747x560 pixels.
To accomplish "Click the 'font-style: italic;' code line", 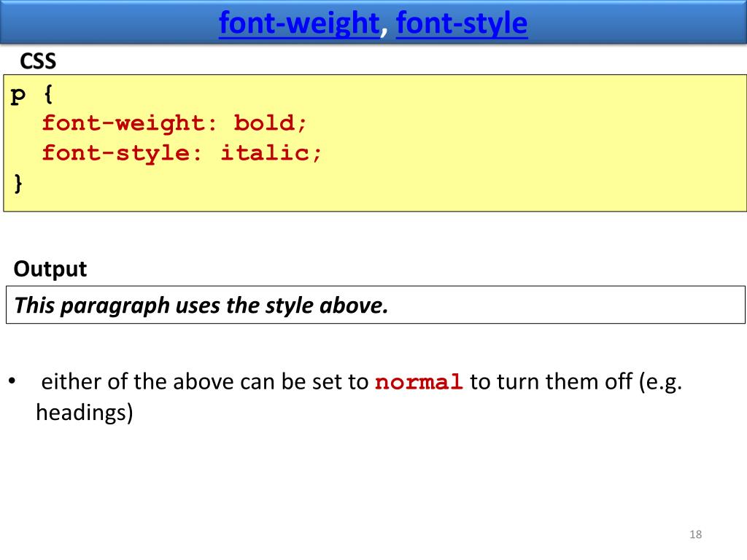I will [182, 153].
